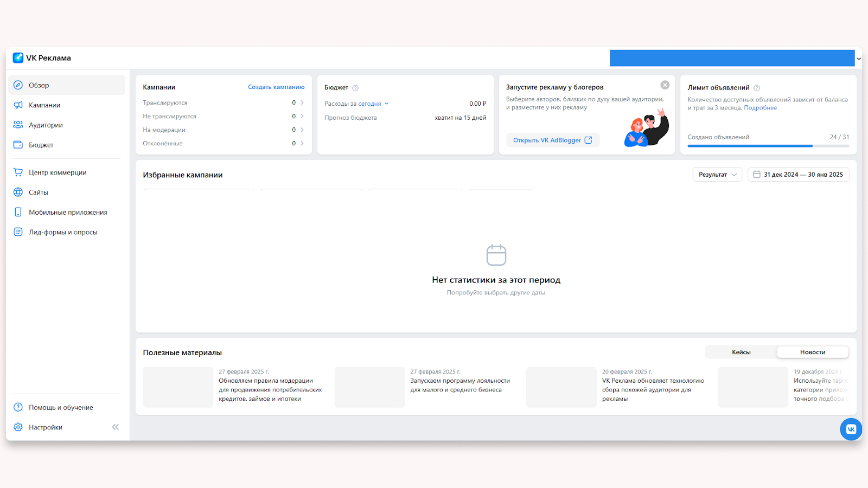Screen dimensions: 868x488
Task: Go to Сайты menu item
Action: (67, 192)
